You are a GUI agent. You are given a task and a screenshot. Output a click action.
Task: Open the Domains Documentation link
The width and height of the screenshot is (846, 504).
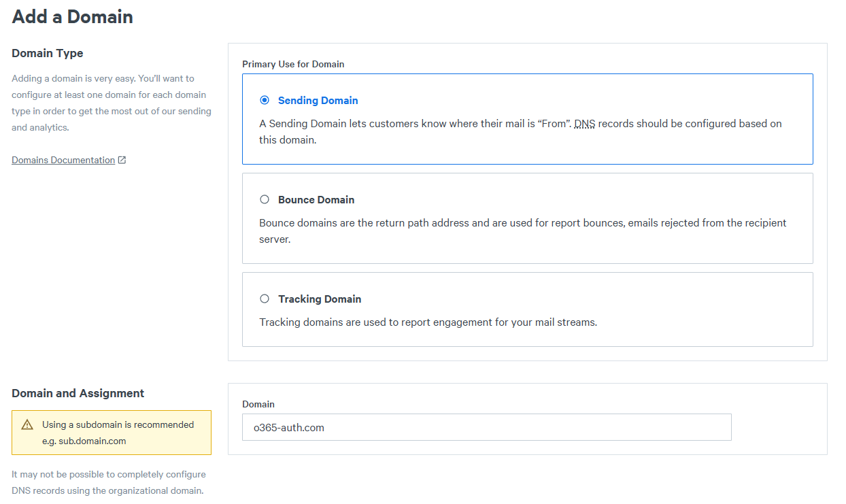tap(63, 160)
